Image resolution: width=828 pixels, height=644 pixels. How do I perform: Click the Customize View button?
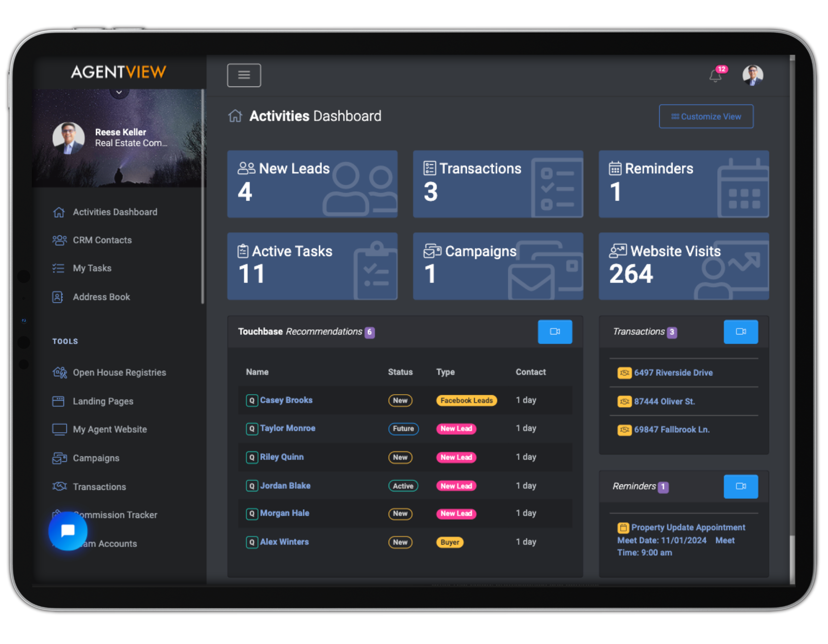point(706,116)
